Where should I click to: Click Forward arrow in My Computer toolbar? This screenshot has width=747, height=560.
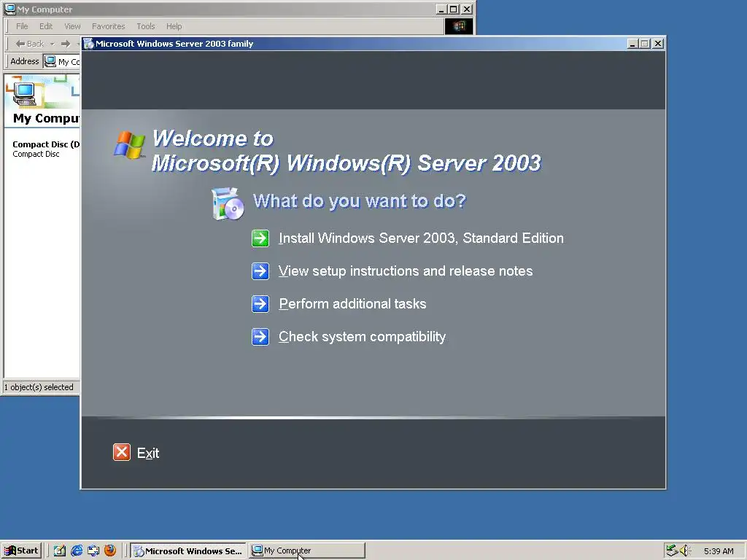pyautogui.click(x=66, y=44)
